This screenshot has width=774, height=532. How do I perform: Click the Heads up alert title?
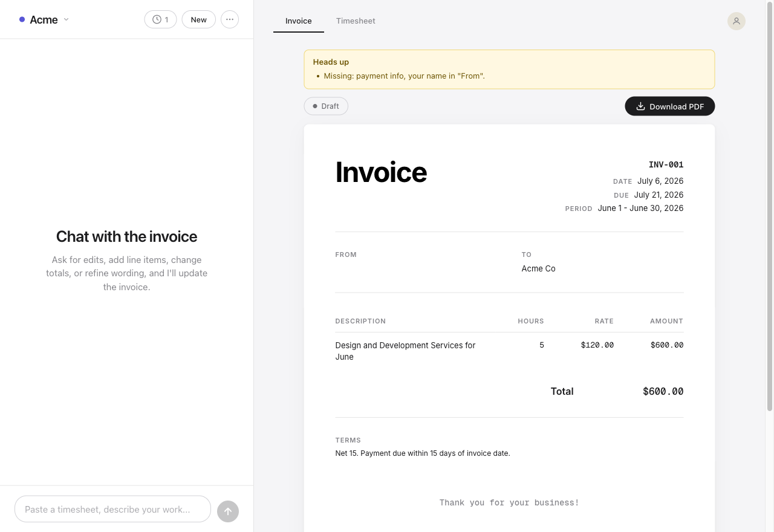[x=331, y=62]
